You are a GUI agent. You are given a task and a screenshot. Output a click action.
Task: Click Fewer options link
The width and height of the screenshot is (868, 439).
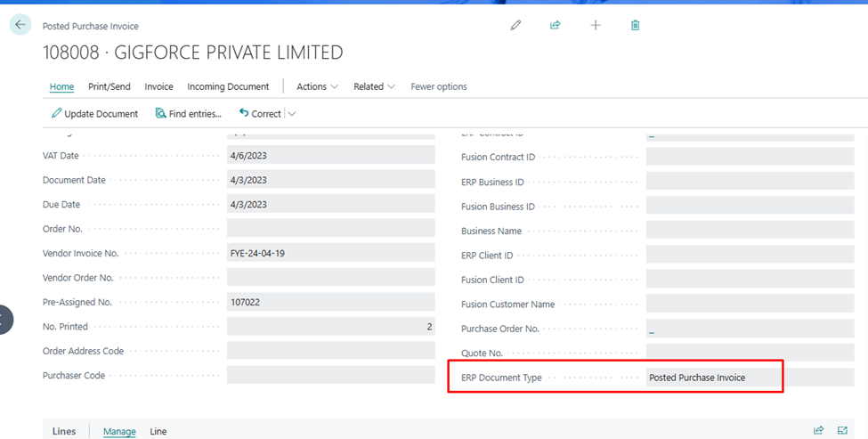(438, 86)
